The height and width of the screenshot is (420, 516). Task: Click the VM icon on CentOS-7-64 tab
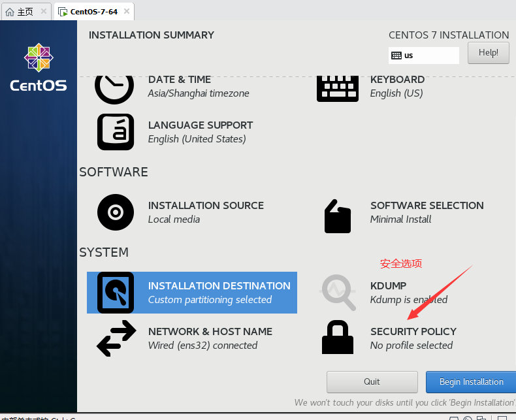(x=63, y=12)
